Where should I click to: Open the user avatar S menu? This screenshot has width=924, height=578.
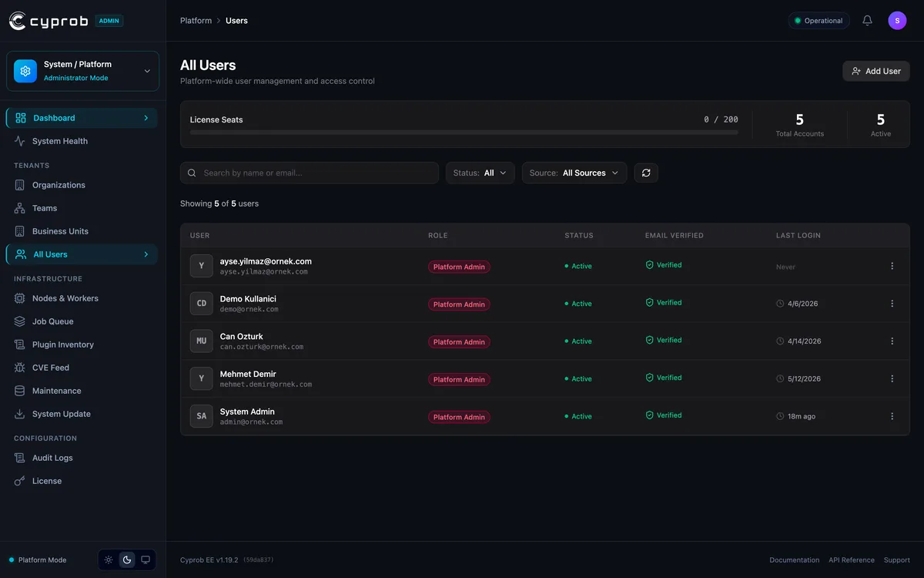pyautogui.click(x=897, y=21)
